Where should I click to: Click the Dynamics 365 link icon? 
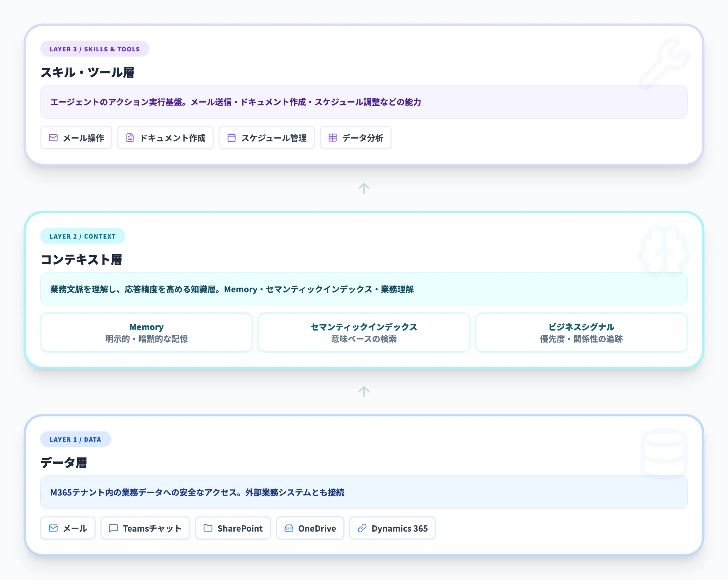coord(362,528)
